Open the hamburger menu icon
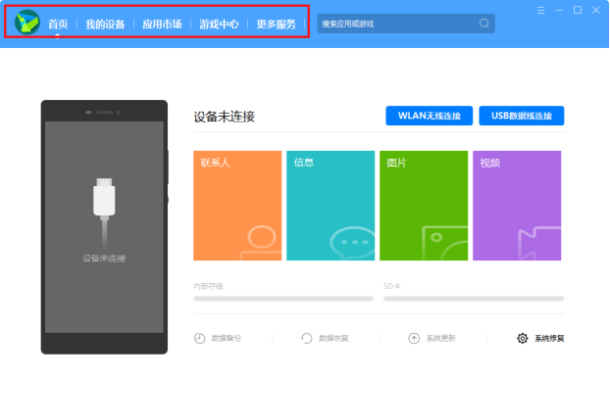610x394 pixels. pyautogui.click(x=541, y=11)
